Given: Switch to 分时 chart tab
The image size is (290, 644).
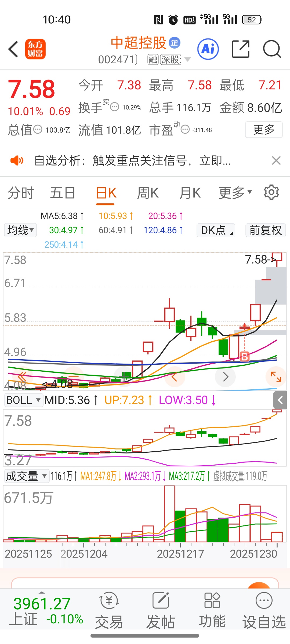Looking at the screenshot, I should [21, 193].
